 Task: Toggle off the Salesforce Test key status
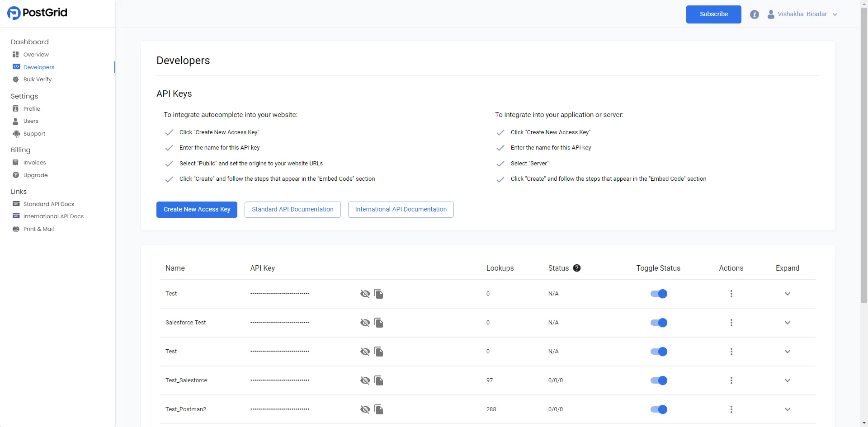(658, 322)
